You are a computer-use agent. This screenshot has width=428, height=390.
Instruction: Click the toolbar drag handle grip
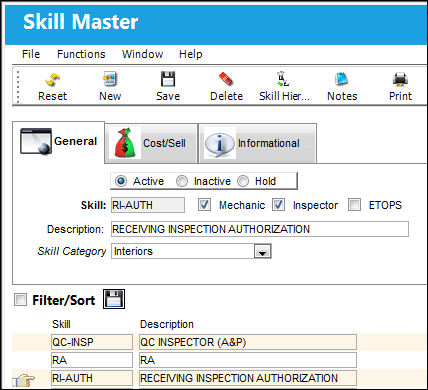[18, 87]
